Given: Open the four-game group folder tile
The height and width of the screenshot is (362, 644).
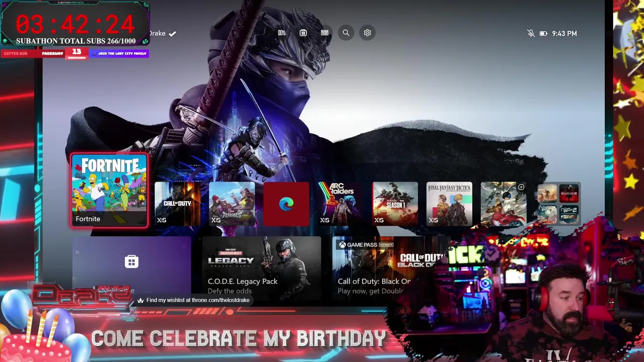Looking at the screenshot, I should coord(558,204).
